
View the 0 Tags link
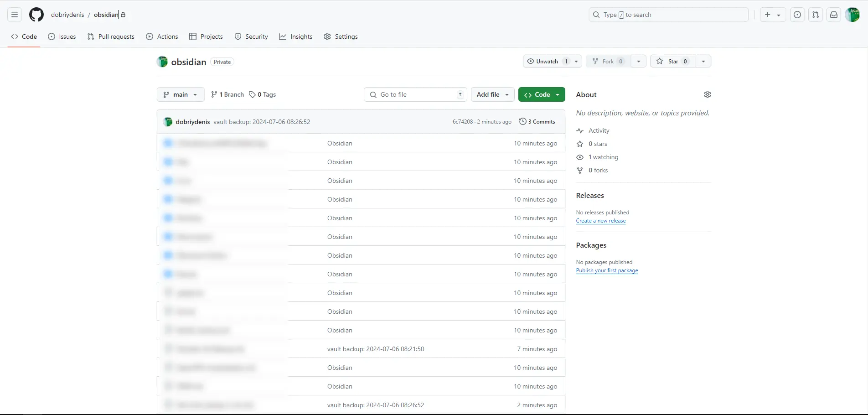click(x=263, y=94)
